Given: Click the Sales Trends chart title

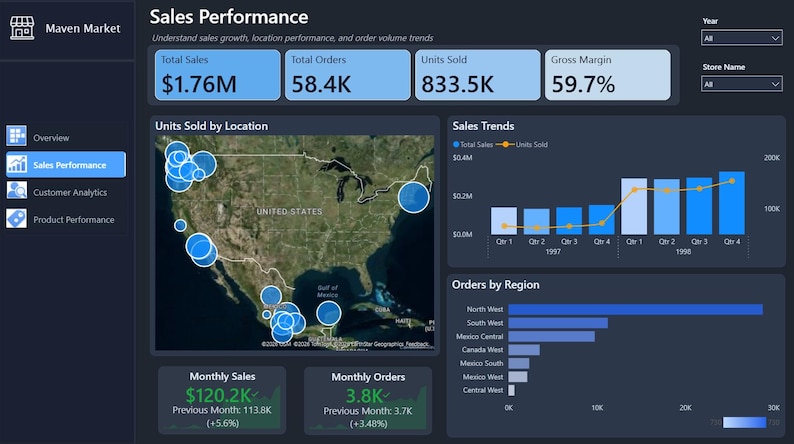Looking at the screenshot, I should click(483, 126).
